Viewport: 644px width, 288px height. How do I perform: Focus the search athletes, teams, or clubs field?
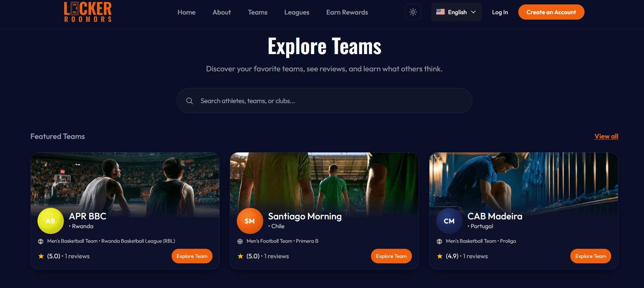click(x=324, y=101)
